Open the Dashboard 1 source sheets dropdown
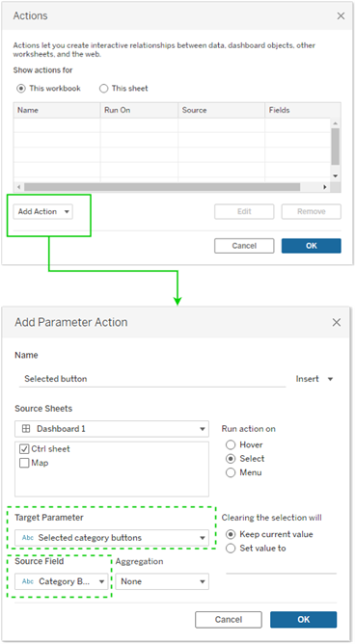Image resolution: width=355 pixels, height=644 pixels. [x=112, y=429]
